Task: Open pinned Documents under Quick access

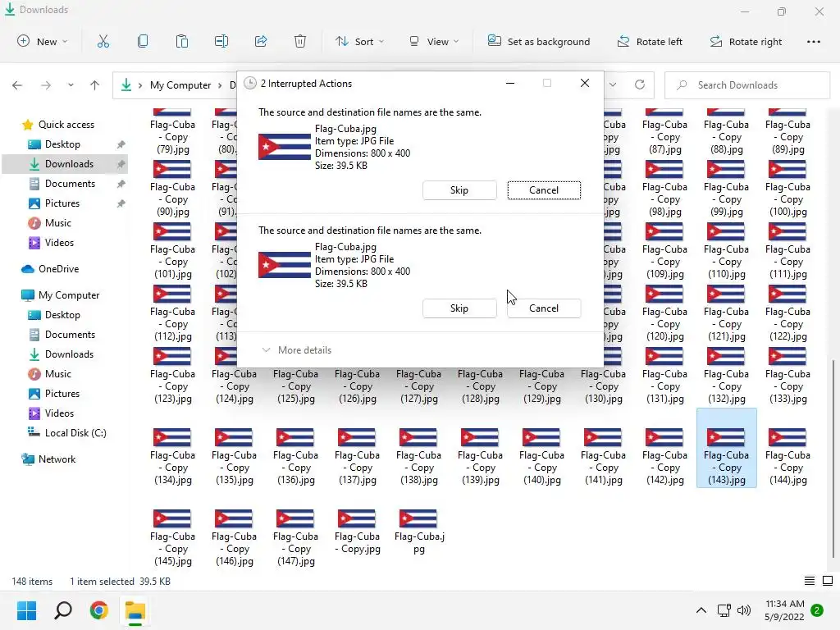Action: [x=70, y=184]
